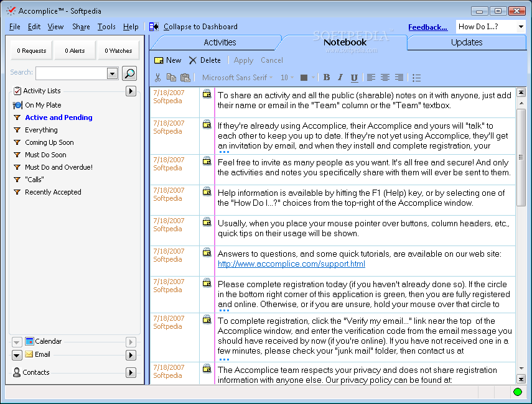
Task: Open the View menu
Action: click(55, 27)
